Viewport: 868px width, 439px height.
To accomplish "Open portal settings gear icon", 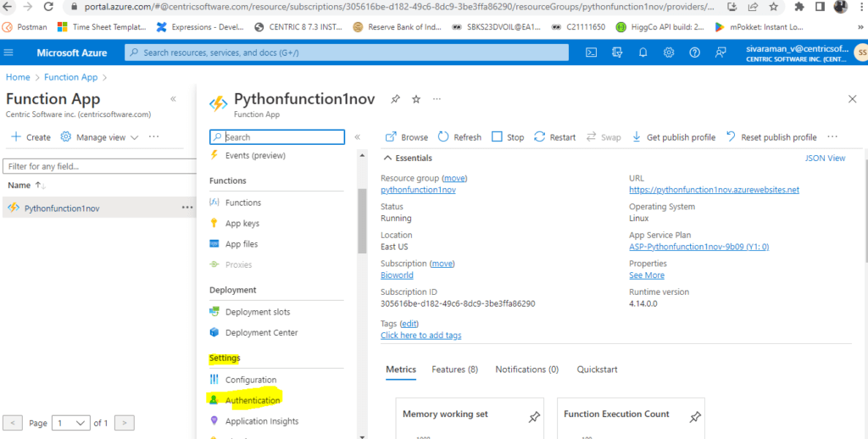I will click(669, 53).
